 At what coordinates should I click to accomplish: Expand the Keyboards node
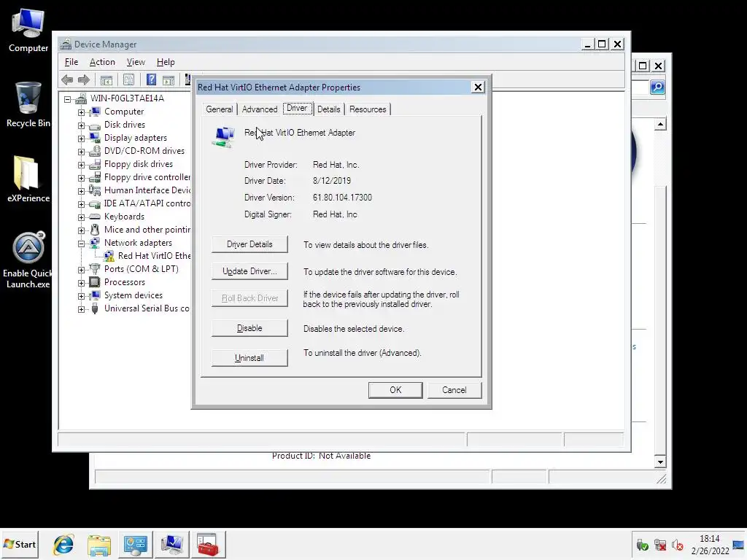point(82,217)
